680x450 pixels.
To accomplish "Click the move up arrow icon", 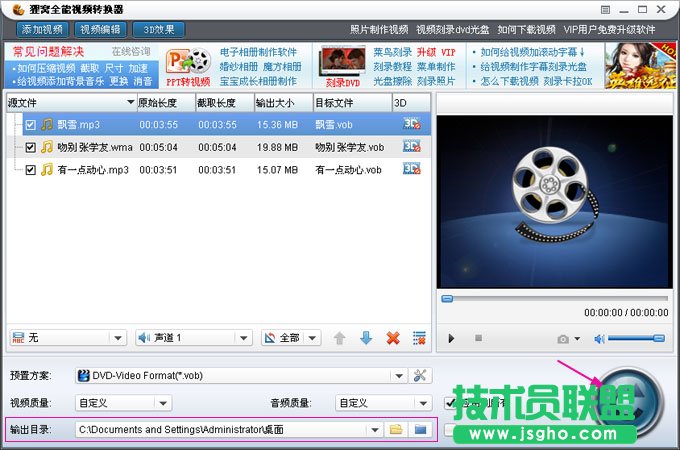I will (x=340, y=338).
